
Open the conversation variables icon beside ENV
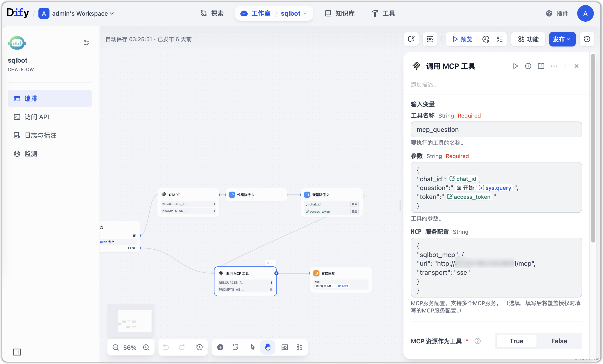click(x=411, y=39)
